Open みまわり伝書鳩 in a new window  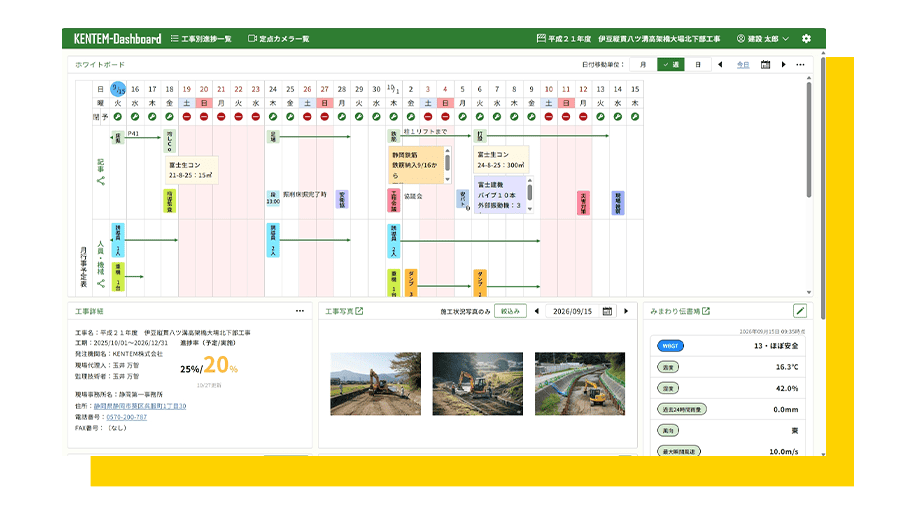click(706, 311)
